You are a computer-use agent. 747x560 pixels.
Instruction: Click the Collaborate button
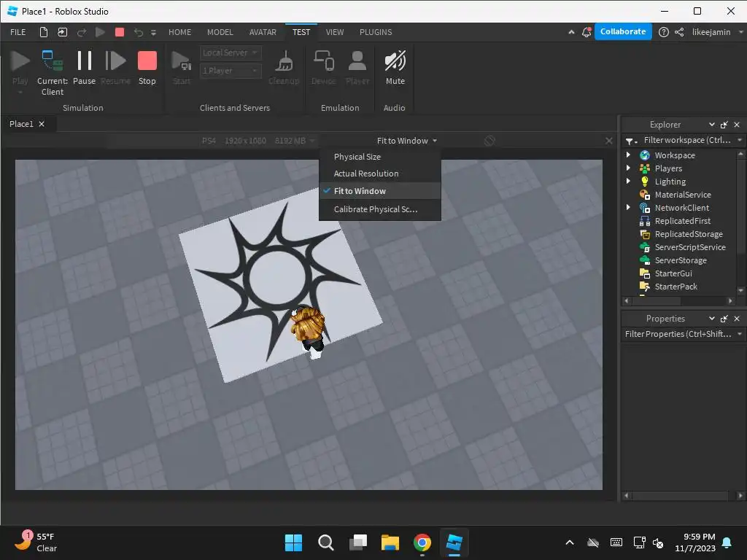(x=623, y=31)
